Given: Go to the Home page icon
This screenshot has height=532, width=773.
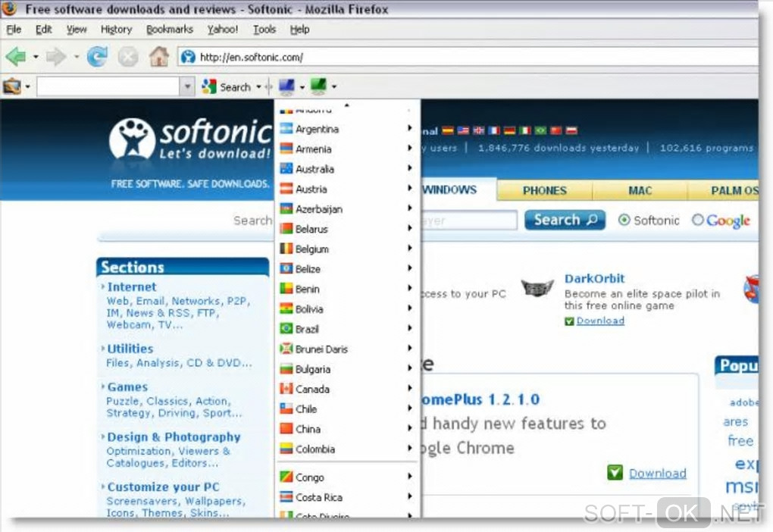Looking at the screenshot, I should pyautogui.click(x=158, y=57).
